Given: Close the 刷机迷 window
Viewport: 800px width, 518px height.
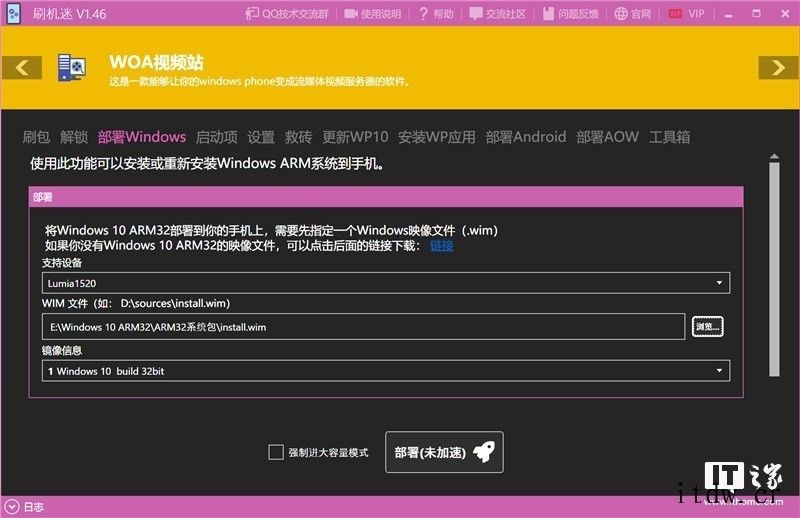Looking at the screenshot, I should [785, 14].
